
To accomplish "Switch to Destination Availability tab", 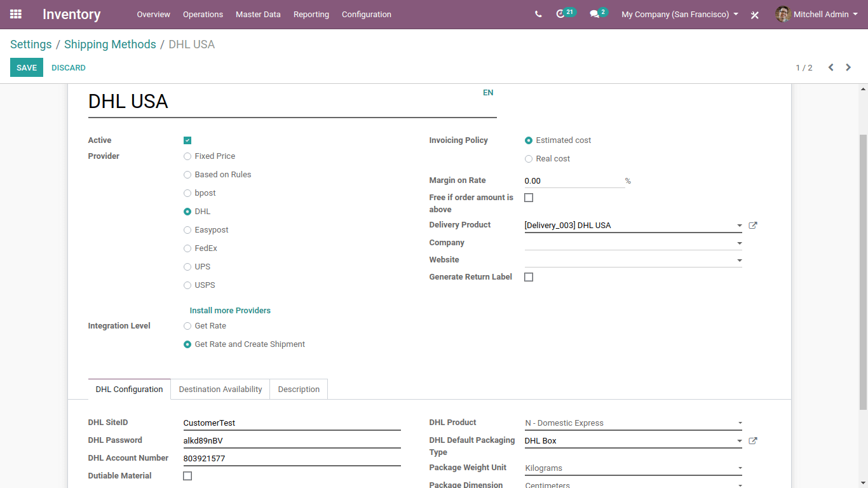I will (220, 390).
